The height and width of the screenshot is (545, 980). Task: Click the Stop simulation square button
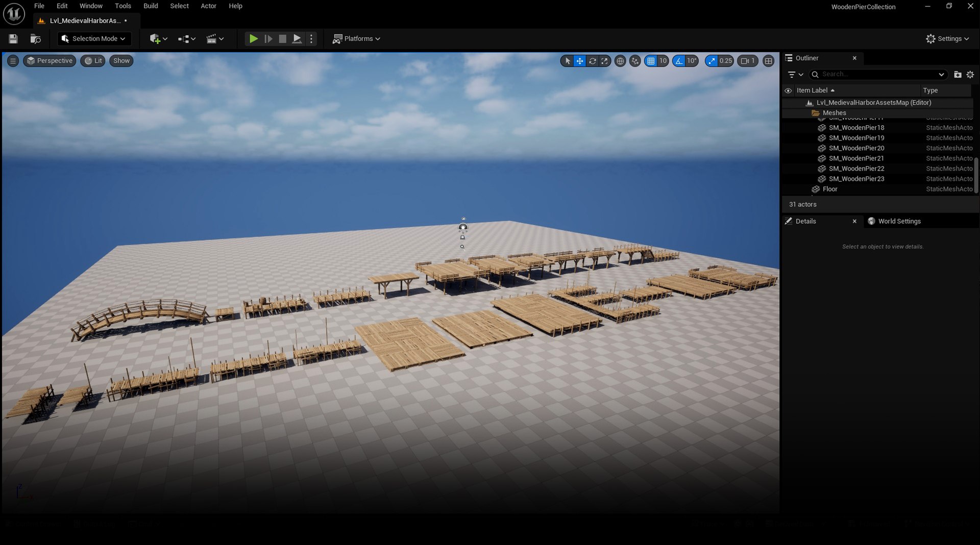click(x=282, y=39)
